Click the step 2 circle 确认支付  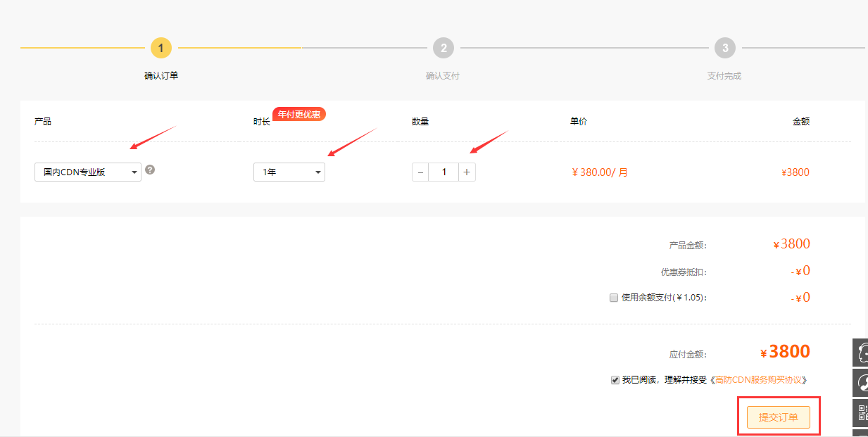443,48
